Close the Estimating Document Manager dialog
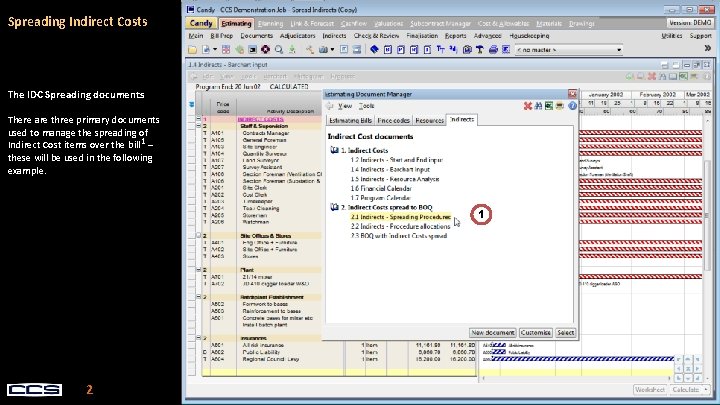The width and height of the screenshot is (720, 405). click(x=572, y=94)
